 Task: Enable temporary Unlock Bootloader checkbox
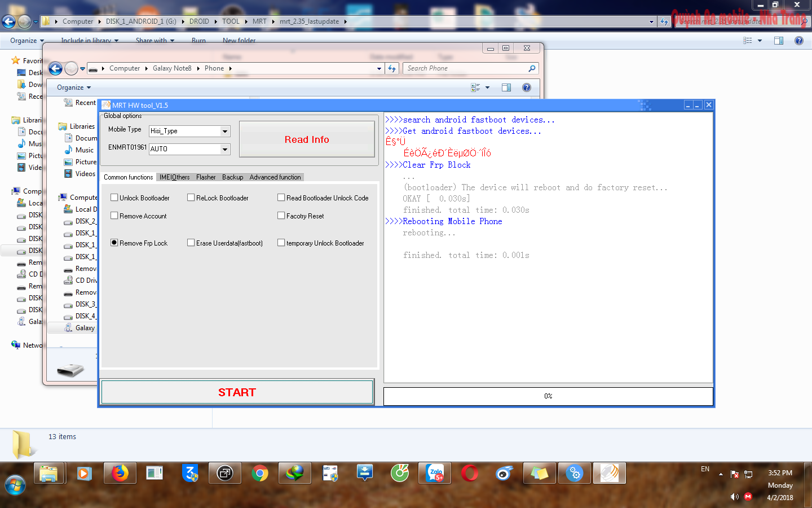pos(281,243)
